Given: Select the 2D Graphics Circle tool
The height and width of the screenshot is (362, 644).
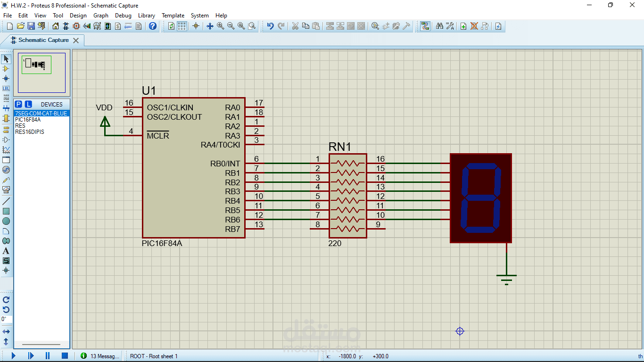Looking at the screenshot, I should [x=6, y=221].
